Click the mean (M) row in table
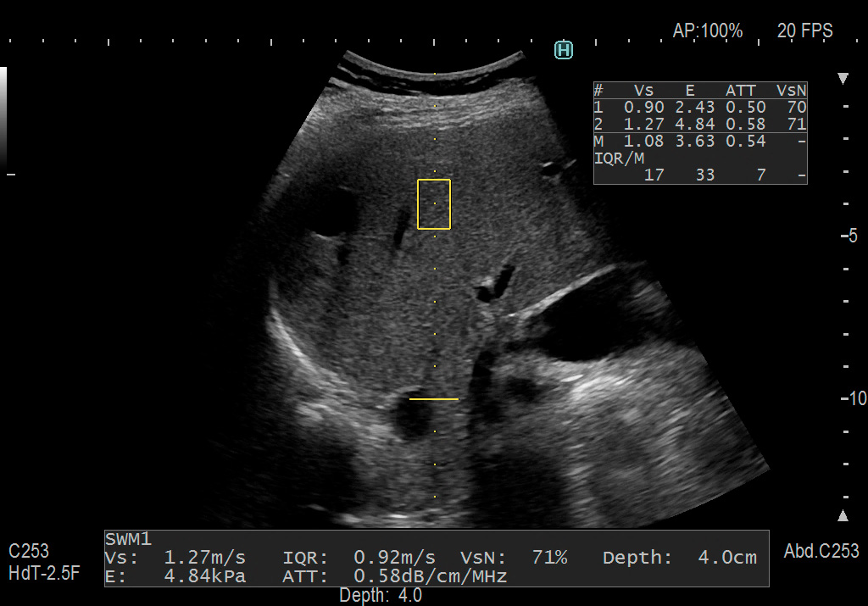The width and height of the screenshot is (868, 606). [699, 142]
